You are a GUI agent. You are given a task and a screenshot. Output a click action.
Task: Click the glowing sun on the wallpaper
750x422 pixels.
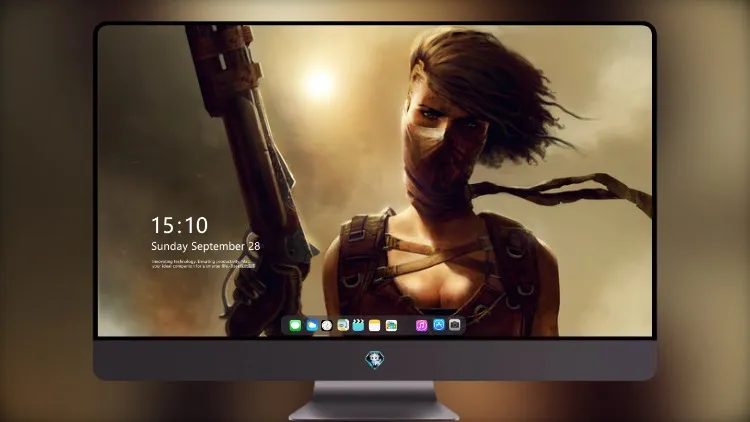pyautogui.click(x=319, y=82)
